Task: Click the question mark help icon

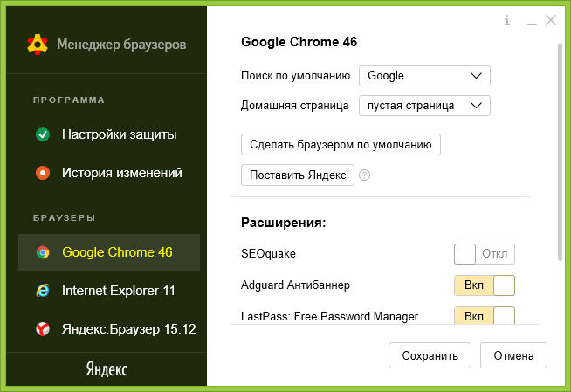Action: (x=365, y=175)
